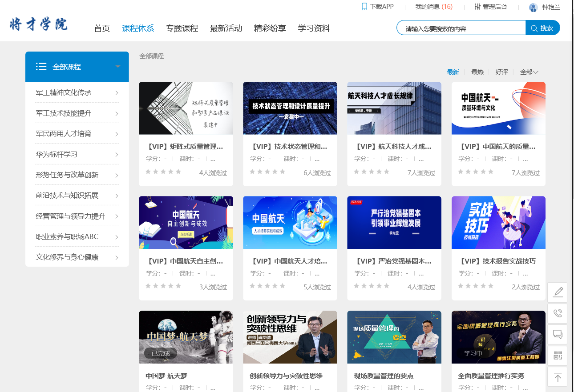Open 专题课程 navigation item

pos(182,28)
